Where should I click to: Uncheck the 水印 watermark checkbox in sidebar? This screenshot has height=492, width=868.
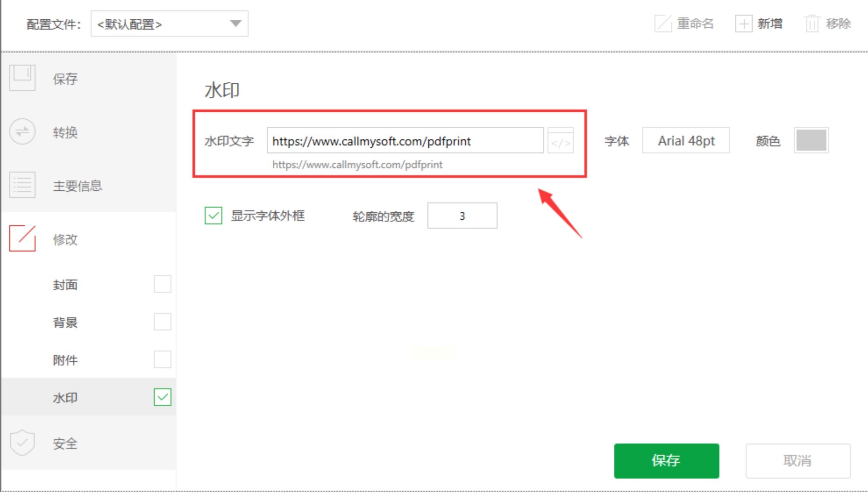[x=162, y=397]
